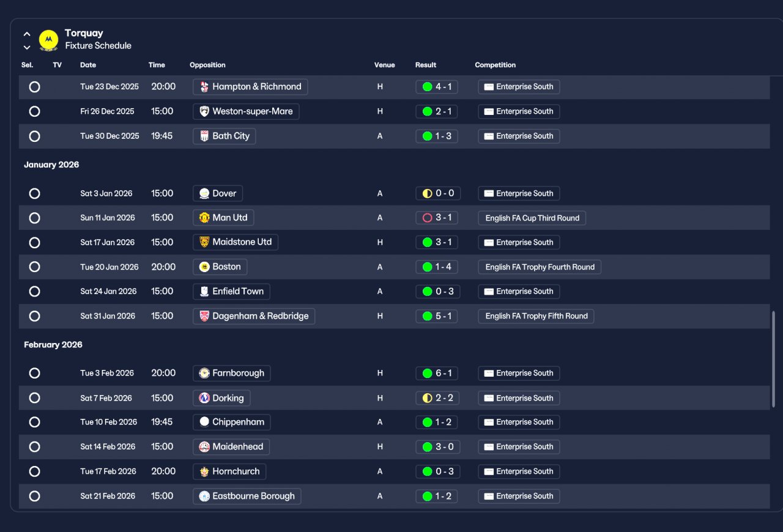Click the vertical scrollbar thumb at right
Viewport: 783px width, 532px height.
click(x=774, y=360)
